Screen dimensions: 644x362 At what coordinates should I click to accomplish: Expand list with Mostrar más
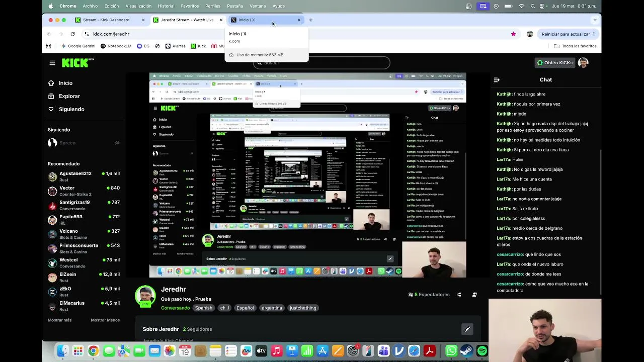click(59, 320)
